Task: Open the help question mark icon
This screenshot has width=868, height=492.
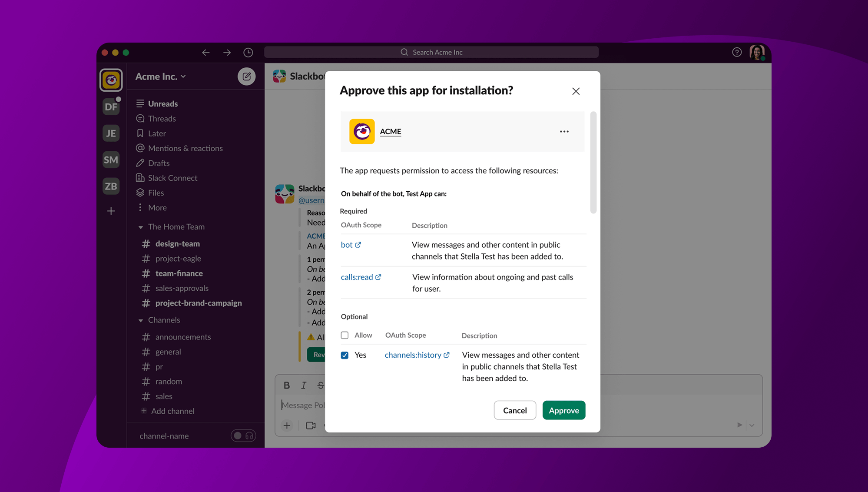Action: coord(737,52)
